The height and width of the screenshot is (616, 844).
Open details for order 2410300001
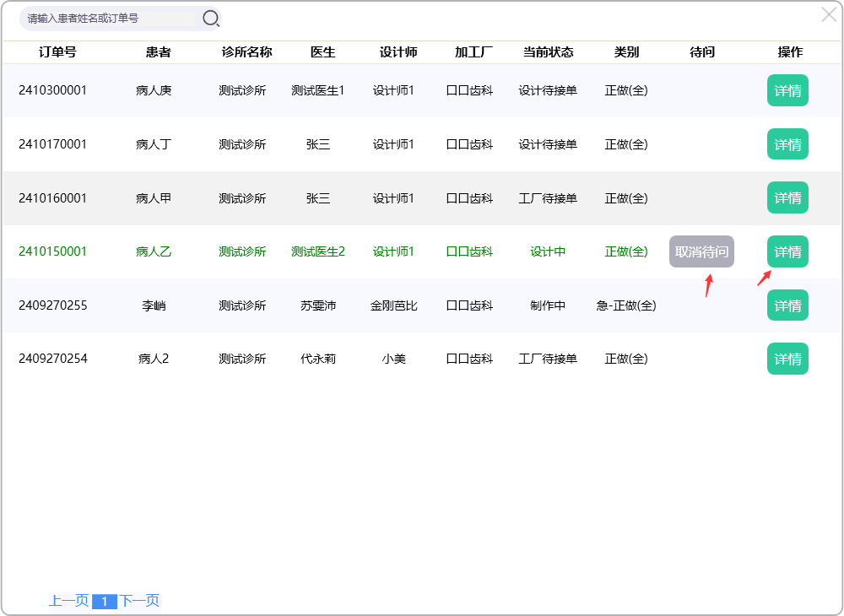coord(787,90)
